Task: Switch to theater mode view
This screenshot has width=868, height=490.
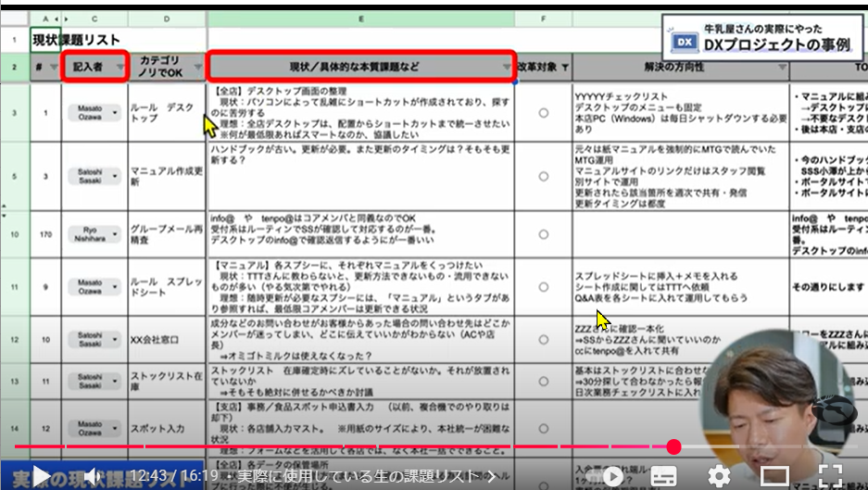Action: click(774, 476)
